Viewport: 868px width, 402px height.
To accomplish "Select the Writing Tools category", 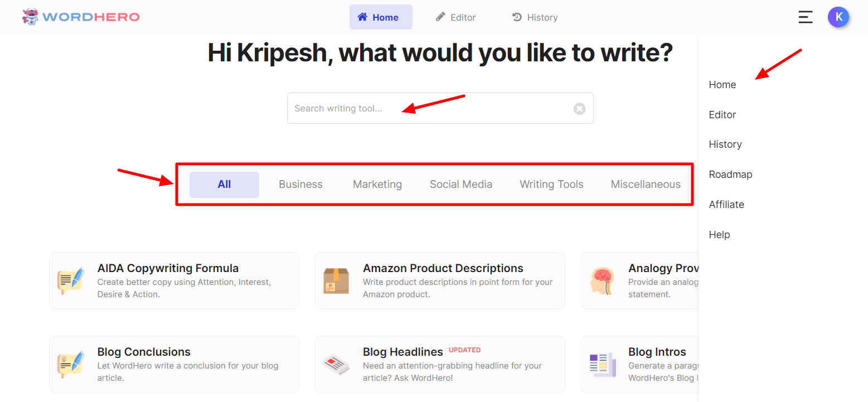I will click(x=551, y=185).
